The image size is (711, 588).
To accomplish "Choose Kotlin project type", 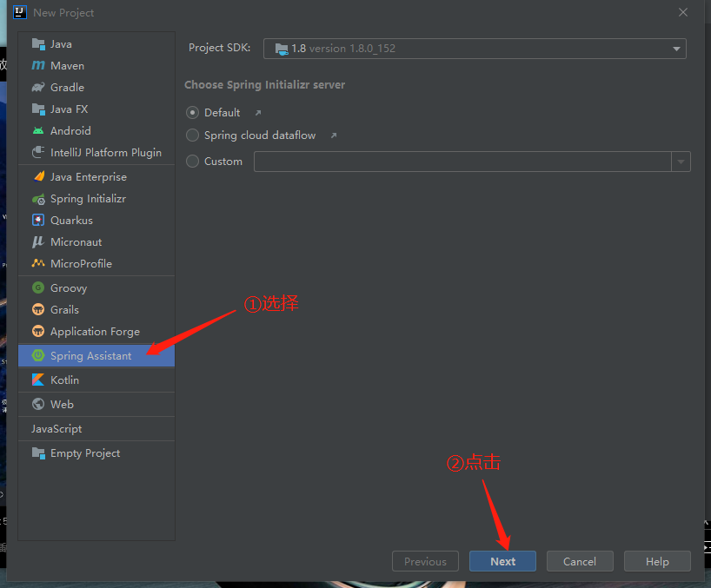I will pyautogui.click(x=96, y=380).
